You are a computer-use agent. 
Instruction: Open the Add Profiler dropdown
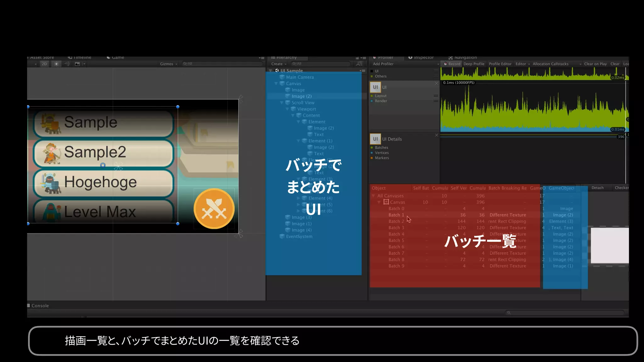pos(406,64)
